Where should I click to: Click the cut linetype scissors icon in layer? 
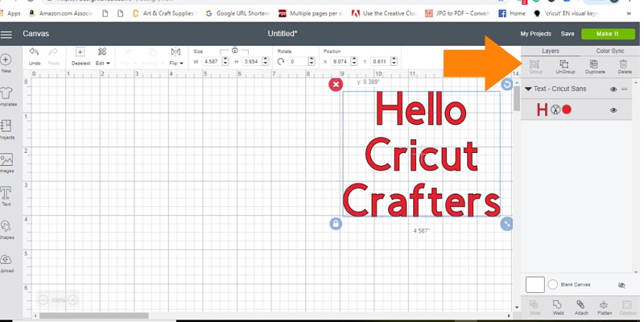click(x=555, y=109)
